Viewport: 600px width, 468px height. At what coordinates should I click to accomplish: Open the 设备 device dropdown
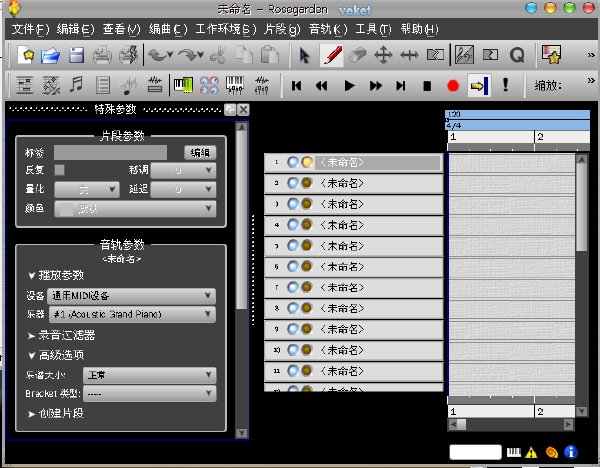pos(132,296)
